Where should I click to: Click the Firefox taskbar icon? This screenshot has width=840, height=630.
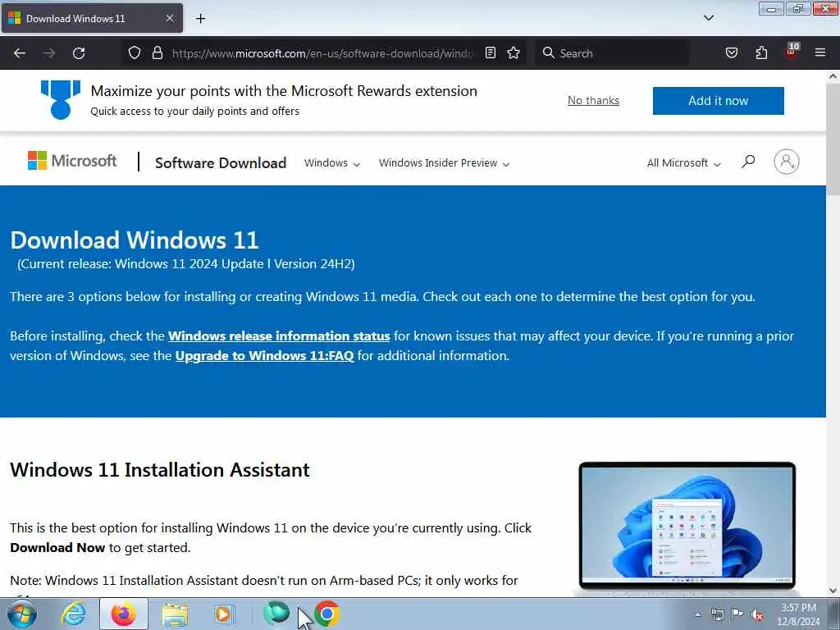tap(123, 614)
